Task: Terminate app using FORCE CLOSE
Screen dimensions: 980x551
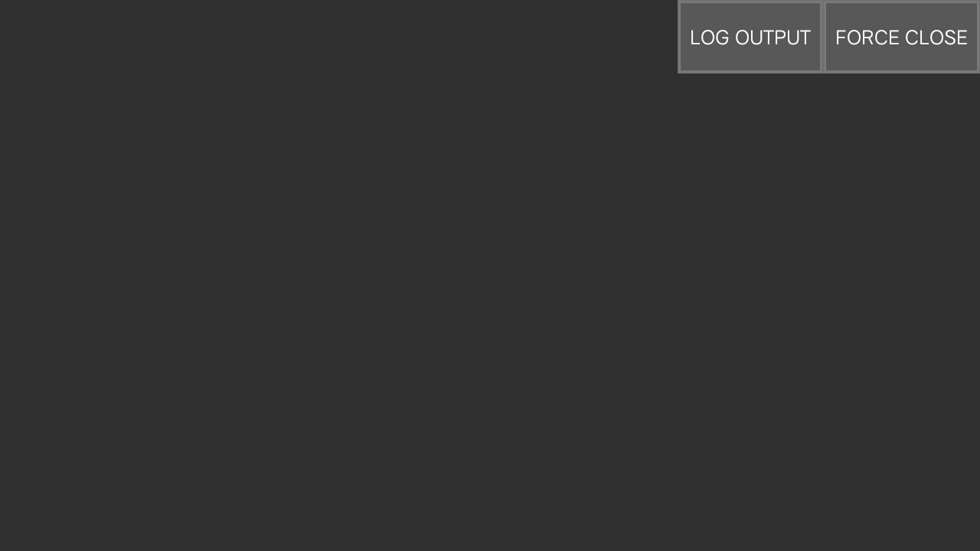Action: point(901,37)
